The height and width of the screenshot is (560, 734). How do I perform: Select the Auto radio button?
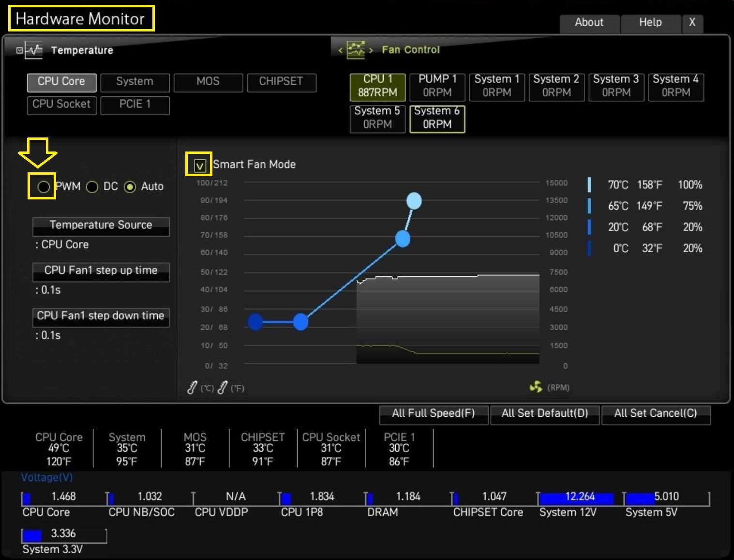coord(130,187)
